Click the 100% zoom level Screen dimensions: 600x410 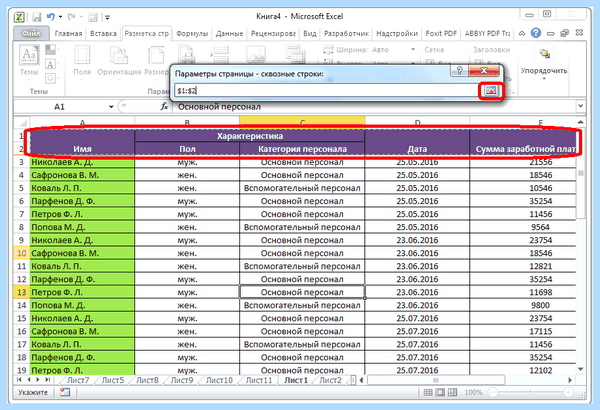point(473,392)
